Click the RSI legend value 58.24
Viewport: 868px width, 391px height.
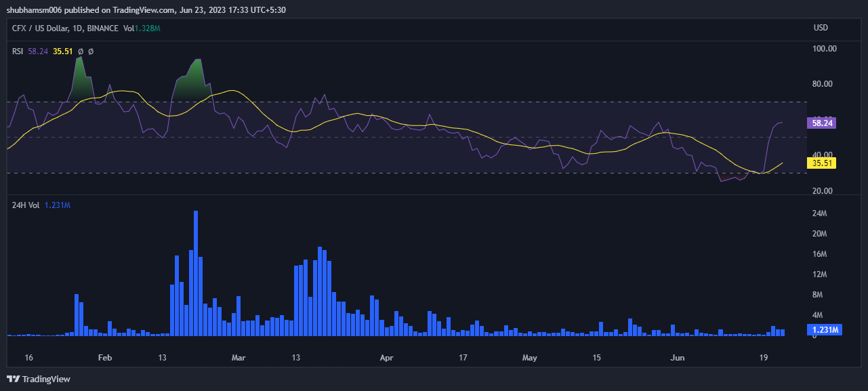point(38,51)
